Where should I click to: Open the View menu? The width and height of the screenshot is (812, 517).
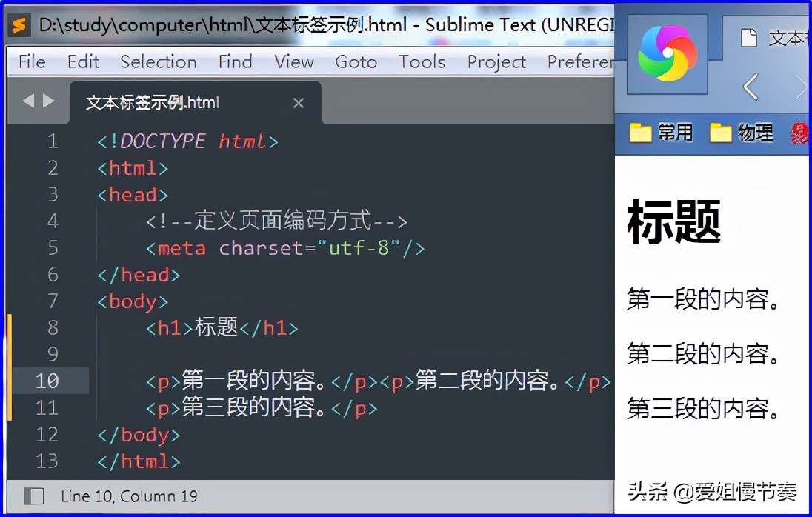click(x=294, y=61)
